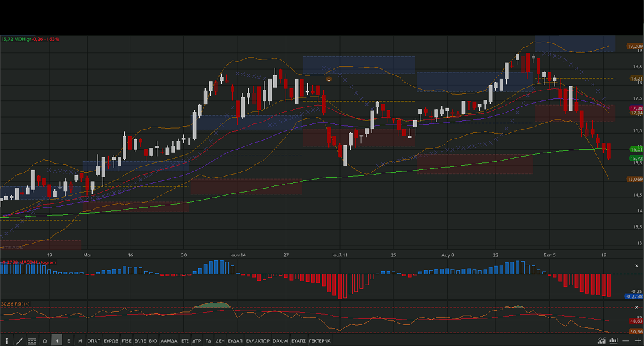
Task: Close the MACD Histogram panel
Action: [x=636, y=266]
